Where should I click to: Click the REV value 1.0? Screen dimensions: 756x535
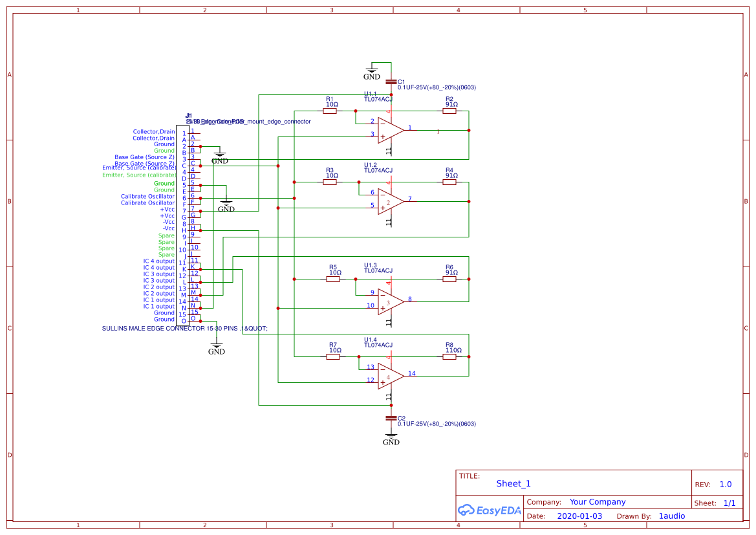click(x=725, y=485)
